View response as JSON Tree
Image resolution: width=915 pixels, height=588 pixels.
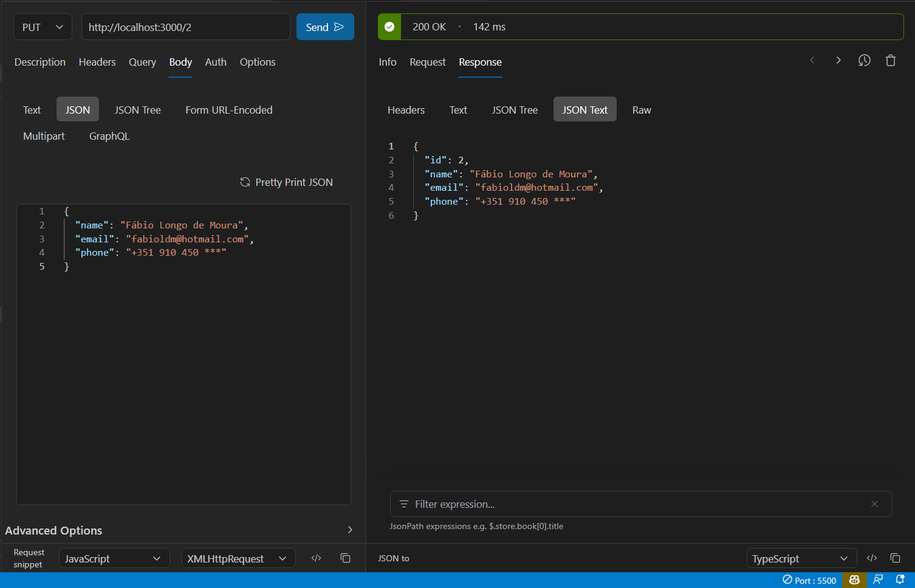tap(515, 110)
